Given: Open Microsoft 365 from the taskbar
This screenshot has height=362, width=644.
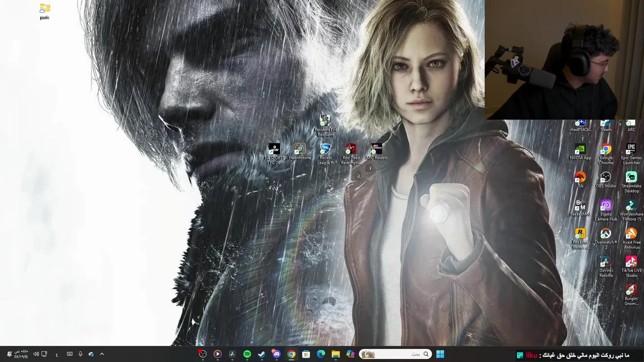Looking at the screenshot, I should click(x=350, y=354).
